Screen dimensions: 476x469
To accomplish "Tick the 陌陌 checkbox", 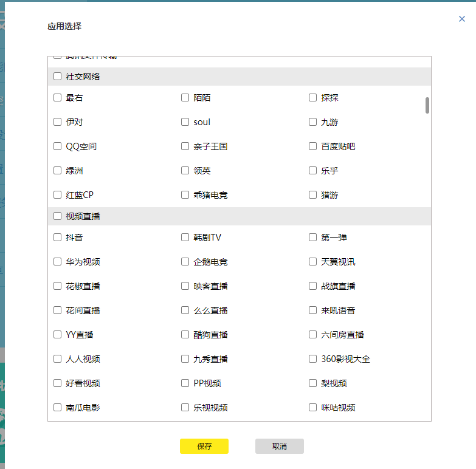I will pos(185,97).
